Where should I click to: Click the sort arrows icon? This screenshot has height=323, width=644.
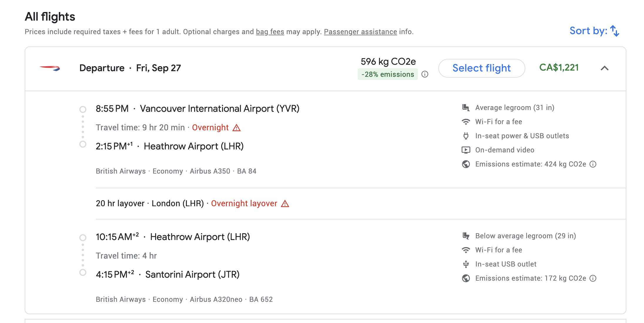pos(615,31)
